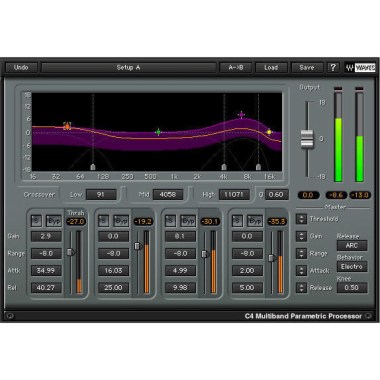
Task: Select the orange low band marker
Action: (67, 126)
